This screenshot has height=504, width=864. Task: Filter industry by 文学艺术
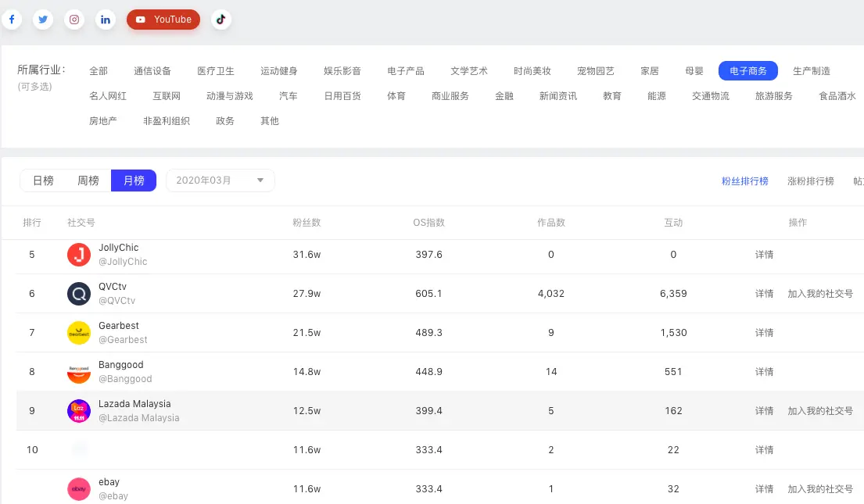click(x=469, y=70)
